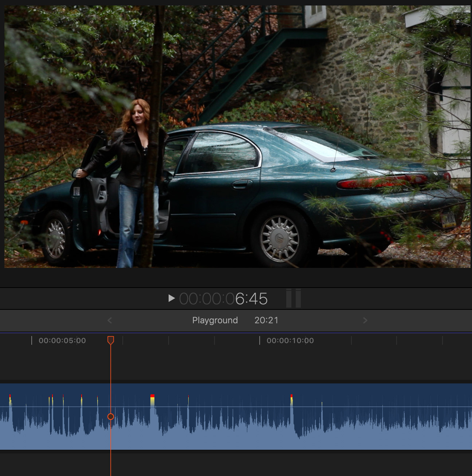Go back in timeline history with the left arrow
The image size is (472, 476).
110,320
